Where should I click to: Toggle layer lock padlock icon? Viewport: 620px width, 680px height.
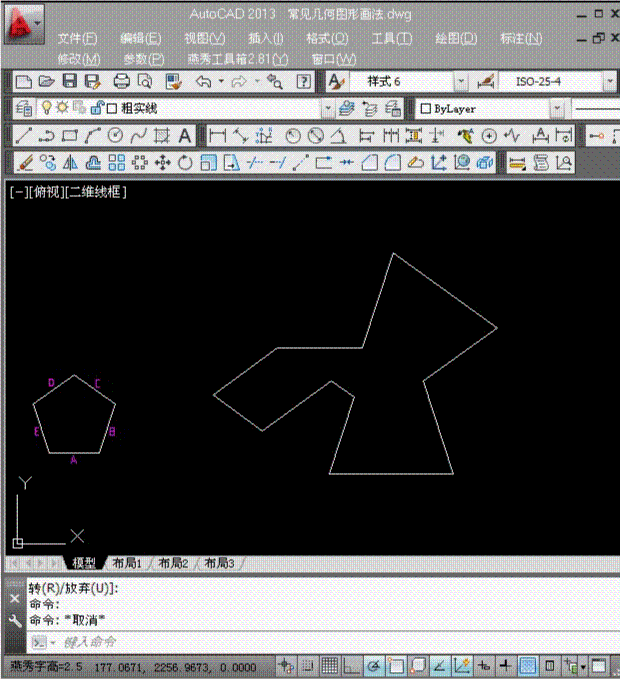(97, 108)
